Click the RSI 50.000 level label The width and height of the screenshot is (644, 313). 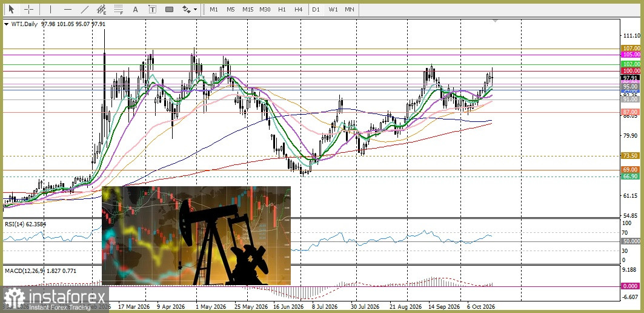[x=631, y=241]
